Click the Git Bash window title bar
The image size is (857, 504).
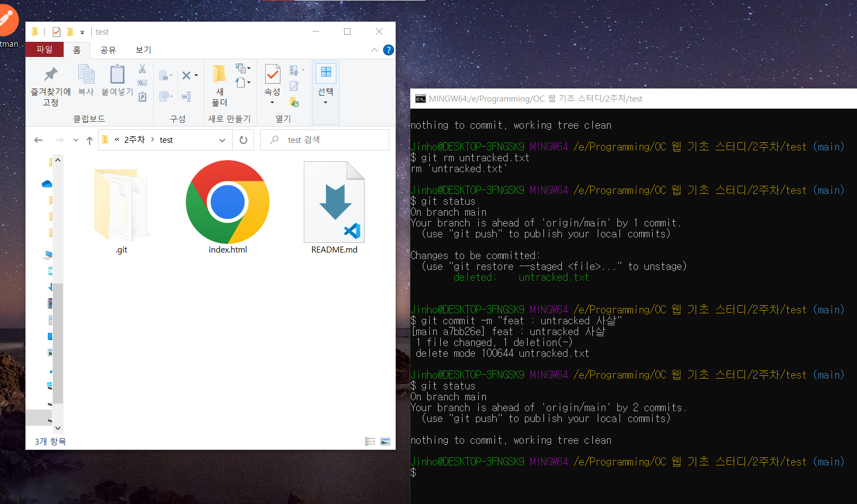[x=634, y=98]
